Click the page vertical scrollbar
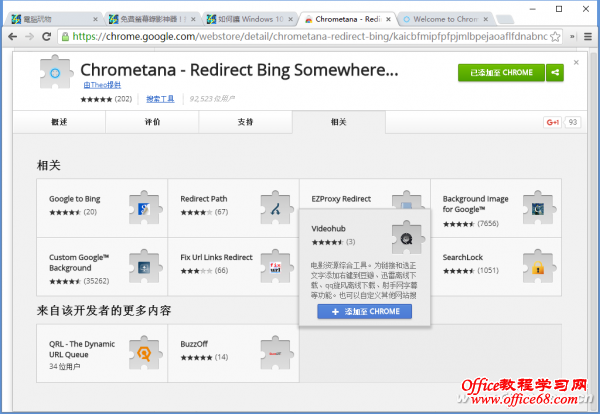The height and width of the screenshot is (414, 600). 592,230
